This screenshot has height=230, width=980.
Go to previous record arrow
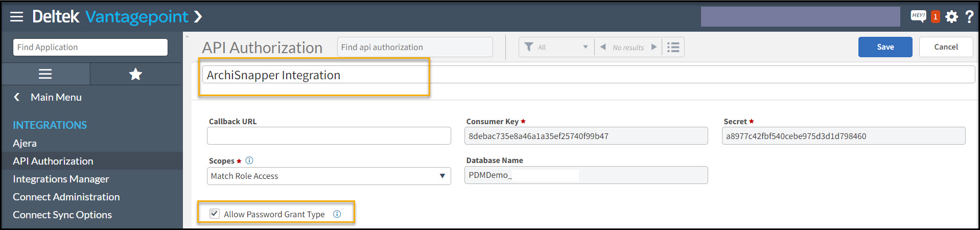[603, 47]
